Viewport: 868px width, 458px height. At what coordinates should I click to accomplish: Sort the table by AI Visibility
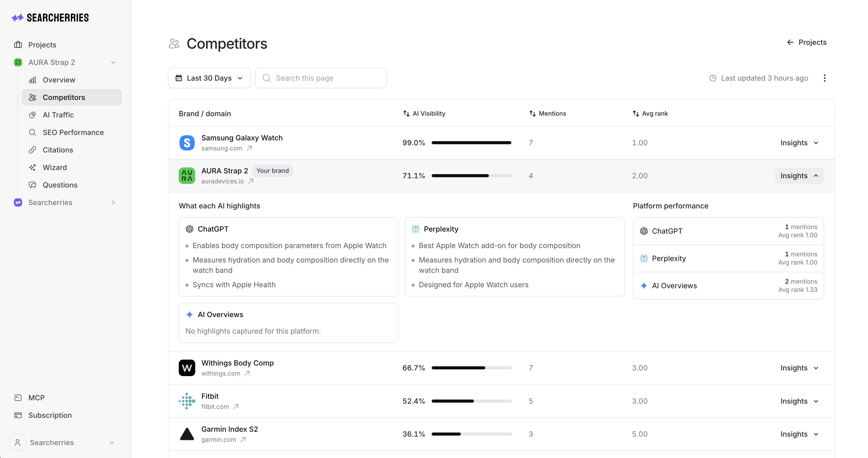click(424, 114)
